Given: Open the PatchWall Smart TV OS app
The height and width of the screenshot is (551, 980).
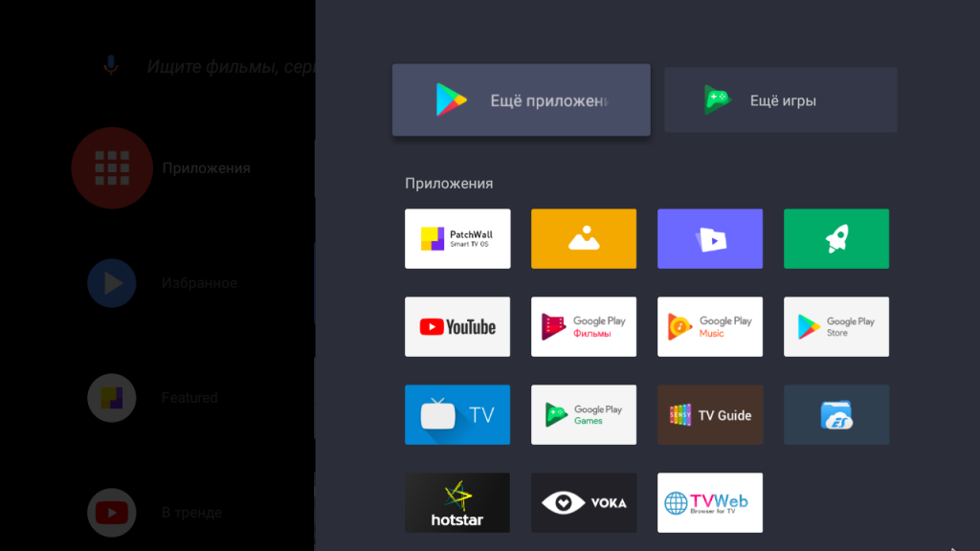Looking at the screenshot, I should 457,238.
